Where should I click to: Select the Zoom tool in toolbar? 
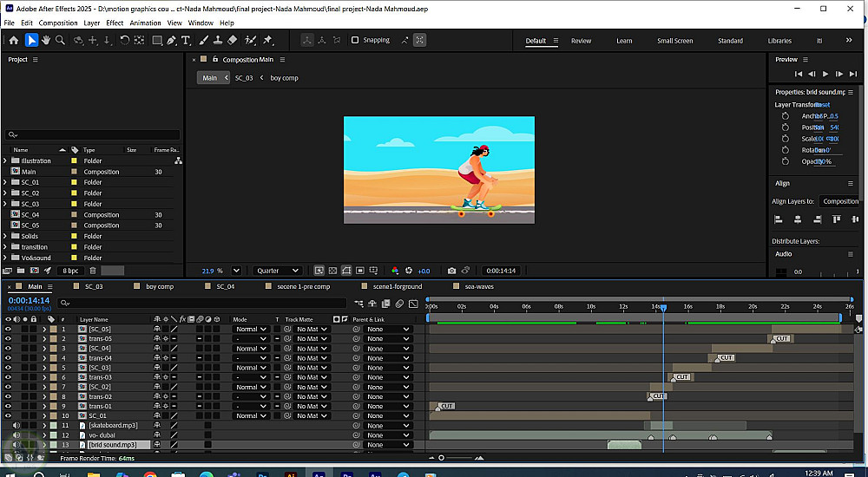(x=60, y=40)
